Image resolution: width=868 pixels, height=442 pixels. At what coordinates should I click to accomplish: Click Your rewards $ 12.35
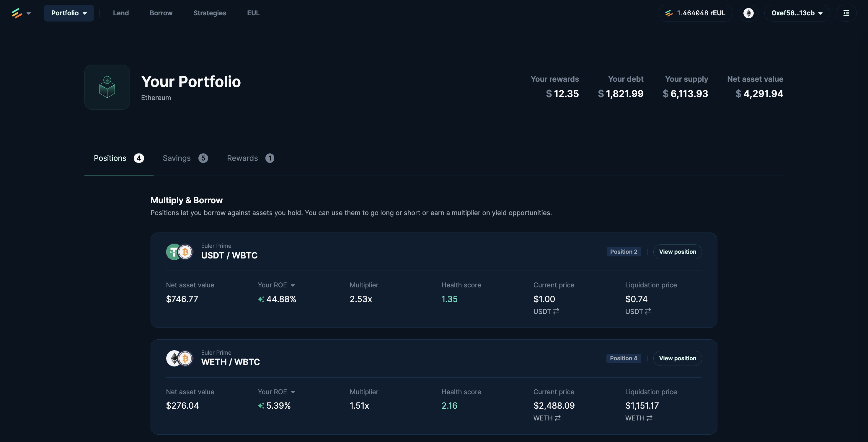[x=562, y=94]
